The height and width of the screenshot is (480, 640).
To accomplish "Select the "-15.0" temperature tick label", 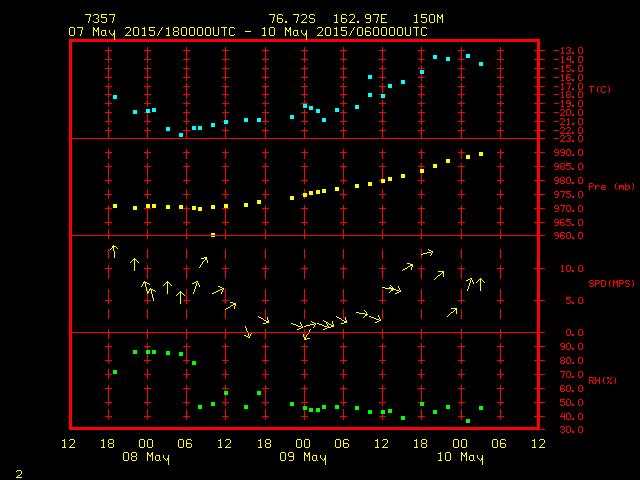I will tap(569, 69).
